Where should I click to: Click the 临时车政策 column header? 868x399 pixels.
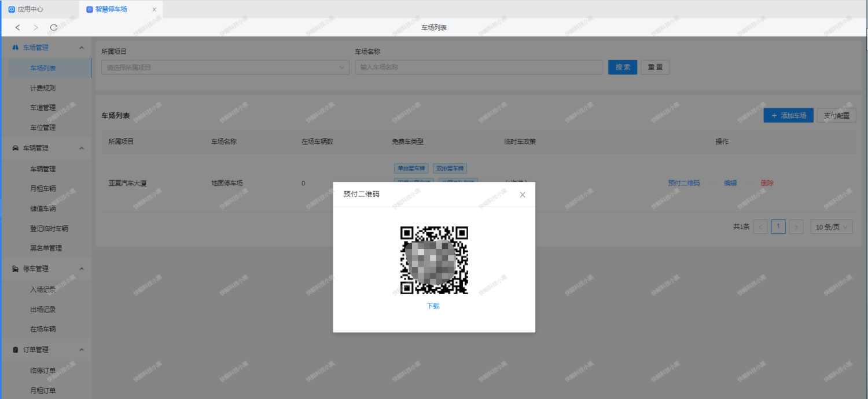click(520, 141)
